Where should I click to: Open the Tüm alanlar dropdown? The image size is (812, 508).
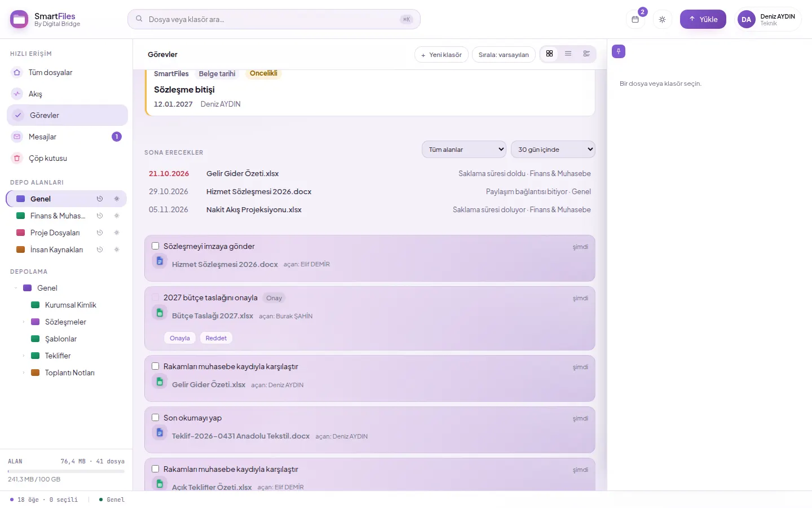click(x=464, y=150)
